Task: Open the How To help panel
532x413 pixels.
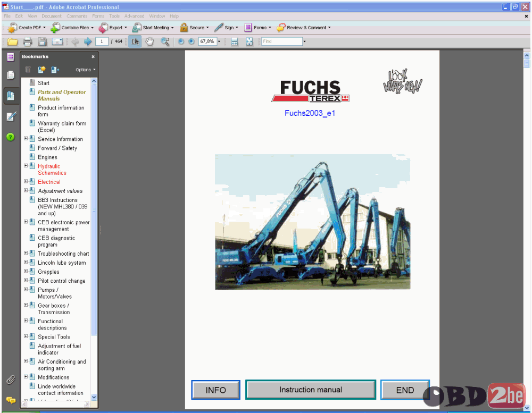Action: pos(11,137)
